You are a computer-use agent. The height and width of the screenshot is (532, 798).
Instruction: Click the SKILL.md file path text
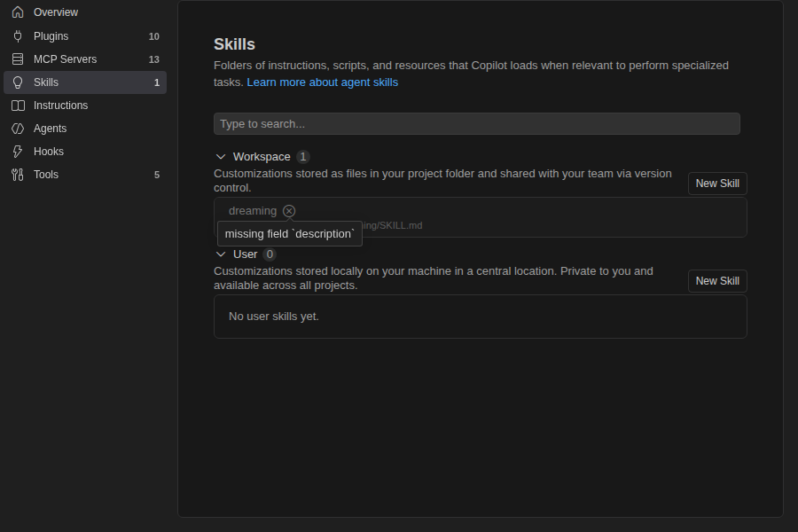(393, 225)
